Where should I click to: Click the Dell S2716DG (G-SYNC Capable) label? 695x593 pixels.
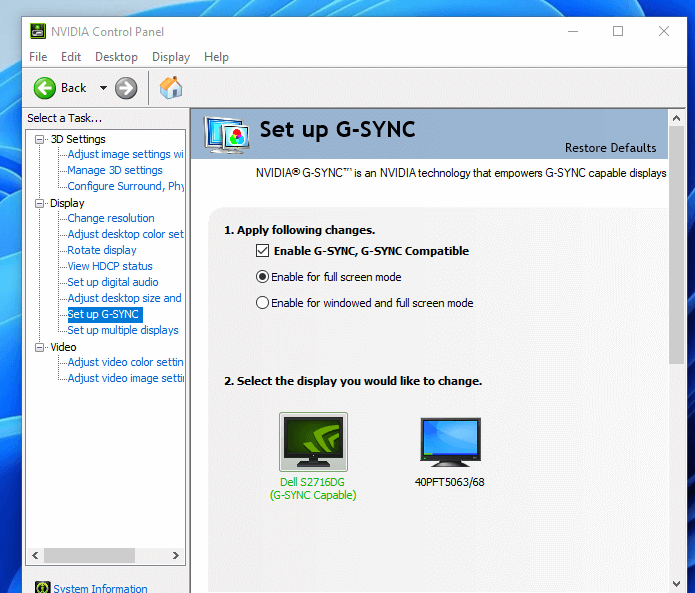[313, 488]
